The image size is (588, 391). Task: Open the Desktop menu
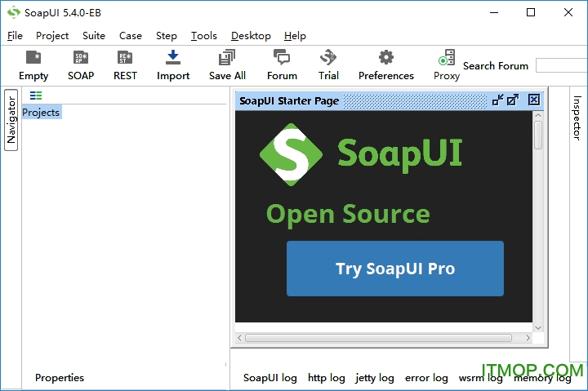[251, 36]
